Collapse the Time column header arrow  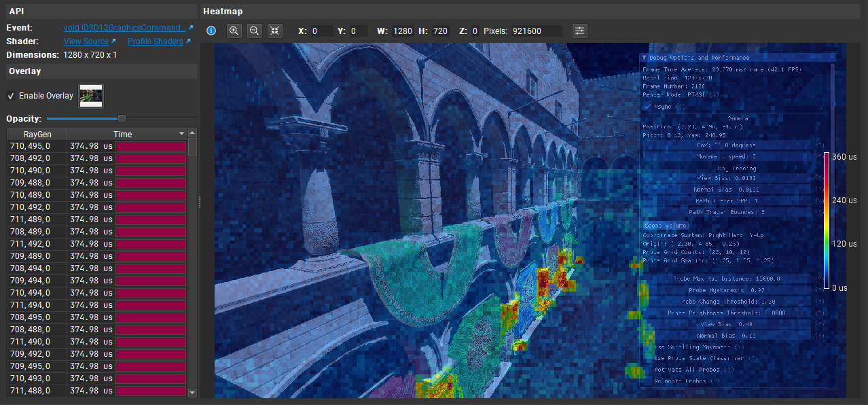(192, 133)
